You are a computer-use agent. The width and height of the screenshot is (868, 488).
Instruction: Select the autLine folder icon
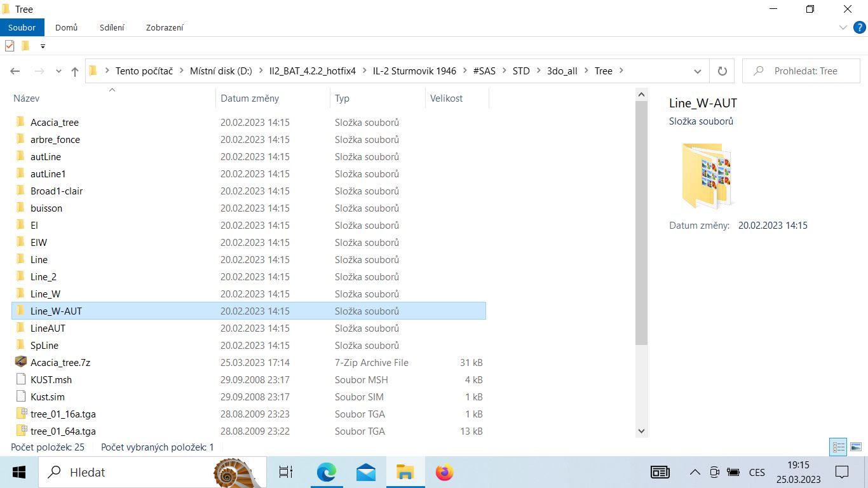[20, 156]
